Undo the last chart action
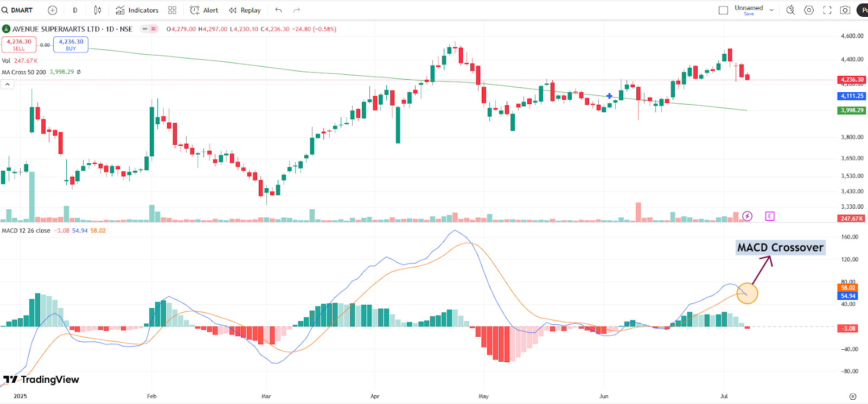The height and width of the screenshot is (404, 868). coord(278,10)
